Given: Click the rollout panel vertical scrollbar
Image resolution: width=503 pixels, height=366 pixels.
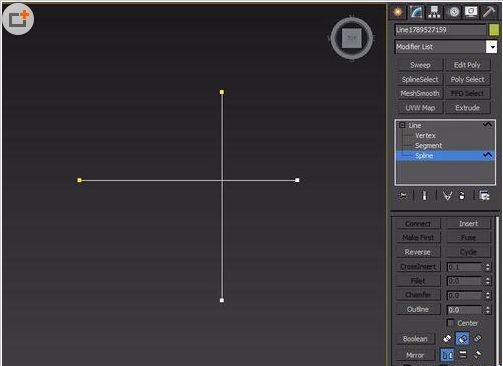Looking at the screenshot, I should tap(497, 290).
